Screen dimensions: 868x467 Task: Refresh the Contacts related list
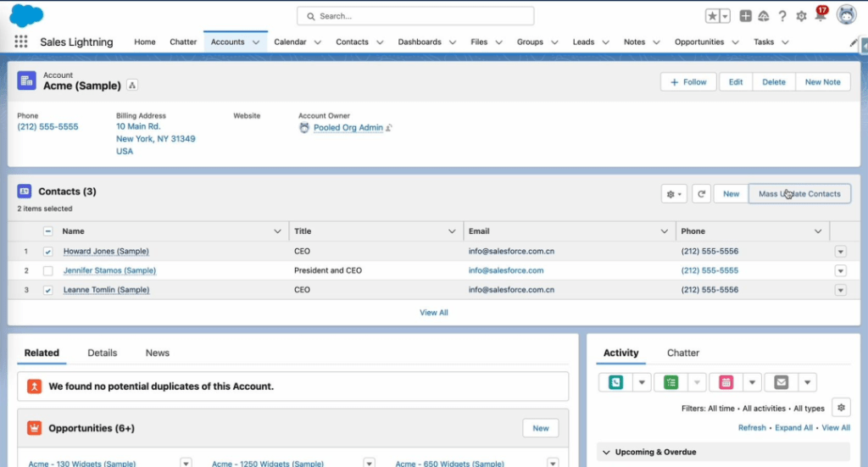[x=701, y=194]
